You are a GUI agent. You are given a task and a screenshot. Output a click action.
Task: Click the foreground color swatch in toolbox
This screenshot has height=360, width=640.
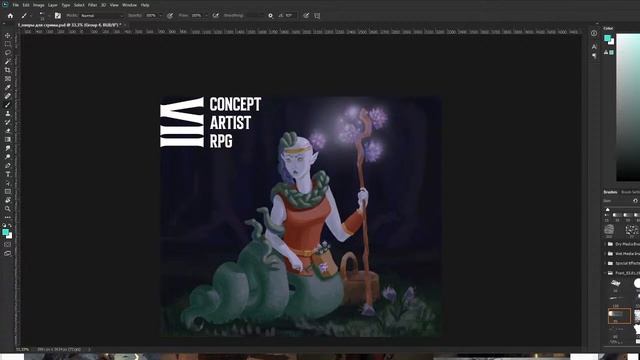click(5, 232)
